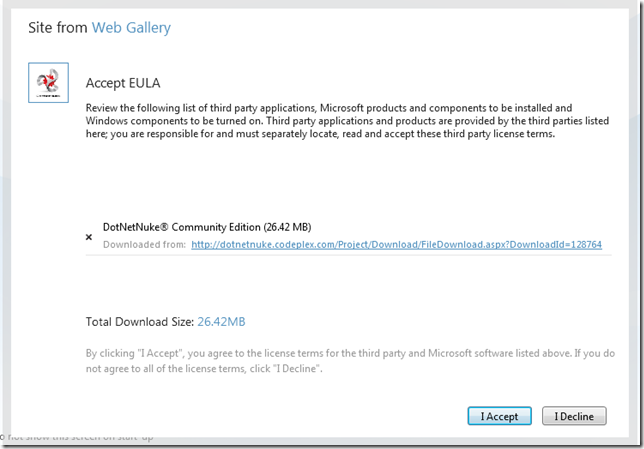This screenshot has width=644, height=449.
Task: Open the Web Gallery link in title
Action: tap(131, 28)
